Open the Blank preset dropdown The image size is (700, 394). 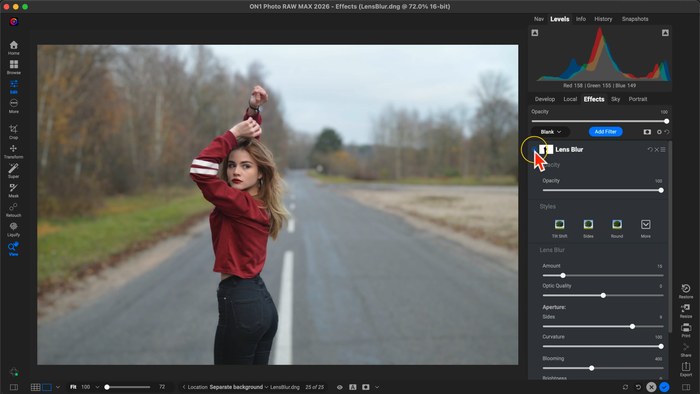click(x=550, y=132)
